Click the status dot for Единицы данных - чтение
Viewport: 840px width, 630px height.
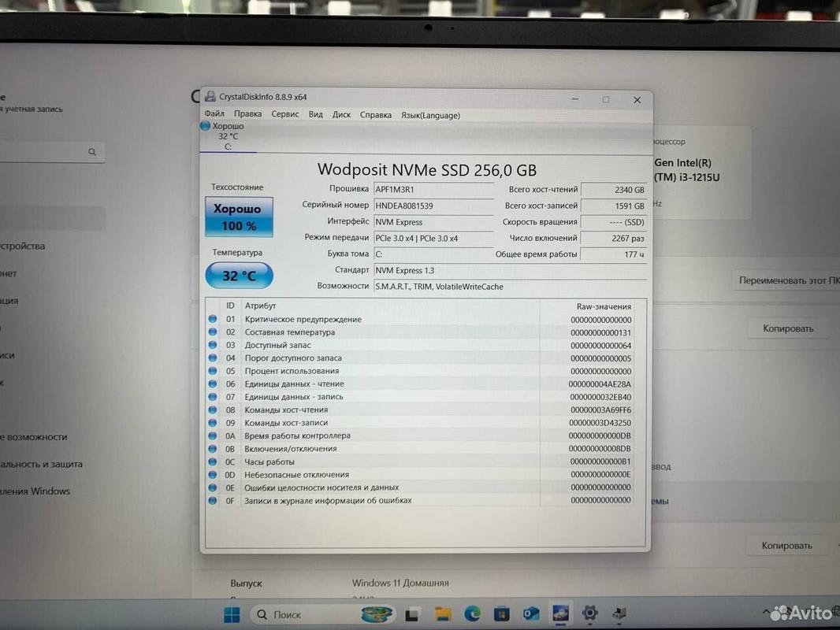pyautogui.click(x=213, y=384)
